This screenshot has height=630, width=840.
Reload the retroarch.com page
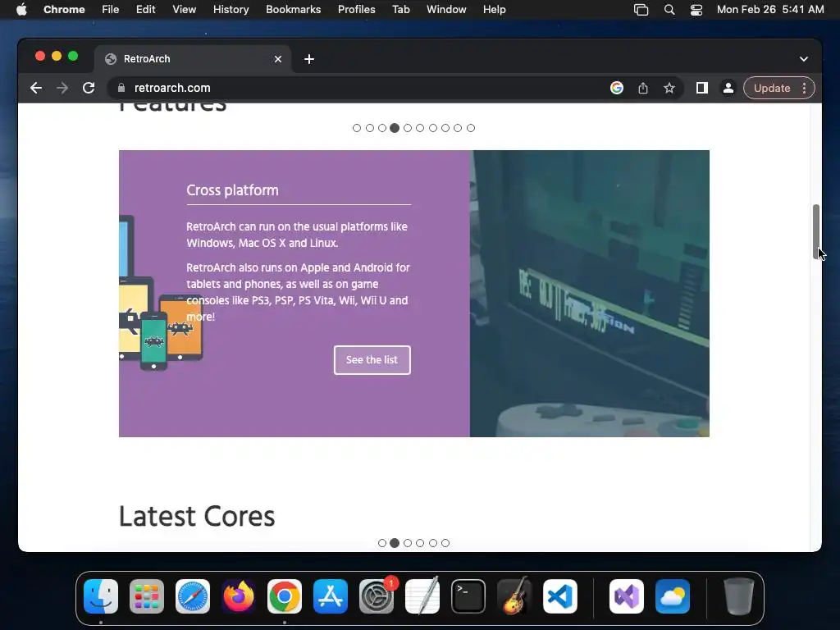pyautogui.click(x=89, y=88)
